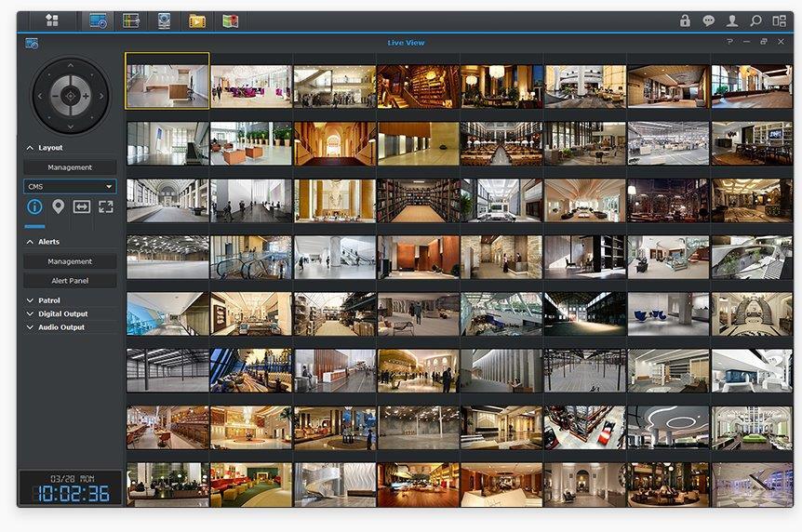This screenshot has width=802, height=532.
Task: Toggle the camera information icon
Action: click(x=34, y=206)
